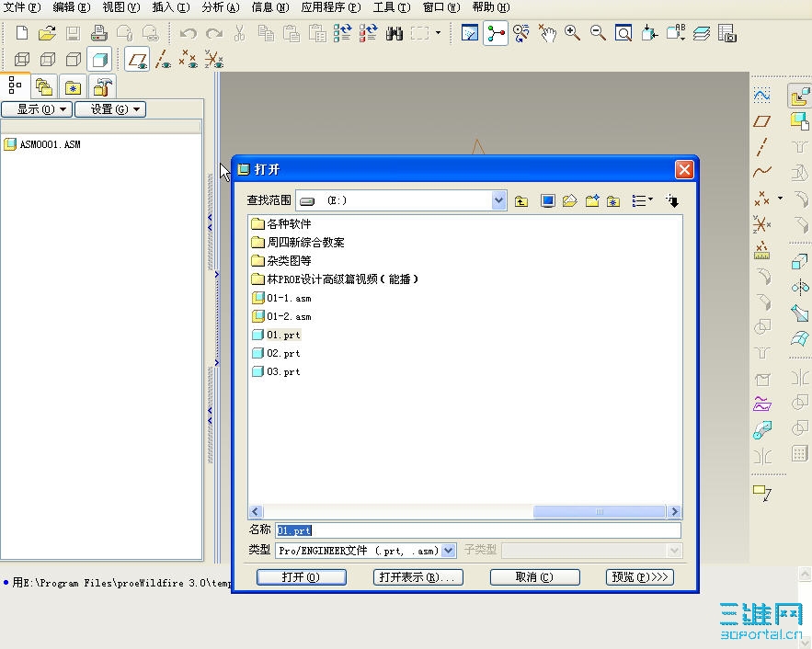This screenshot has width=812, height=649.
Task: Click the Layers icon in toolbar
Action: [701, 34]
